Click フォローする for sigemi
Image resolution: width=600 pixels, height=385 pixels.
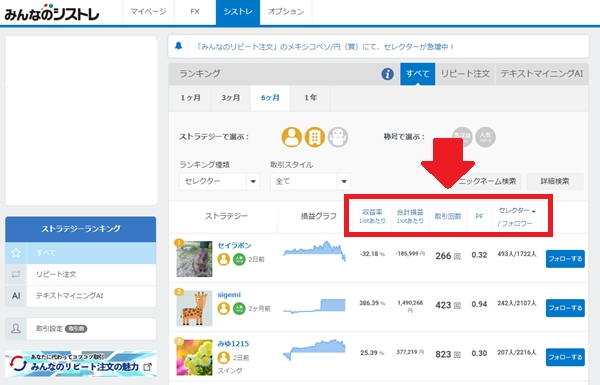point(565,308)
